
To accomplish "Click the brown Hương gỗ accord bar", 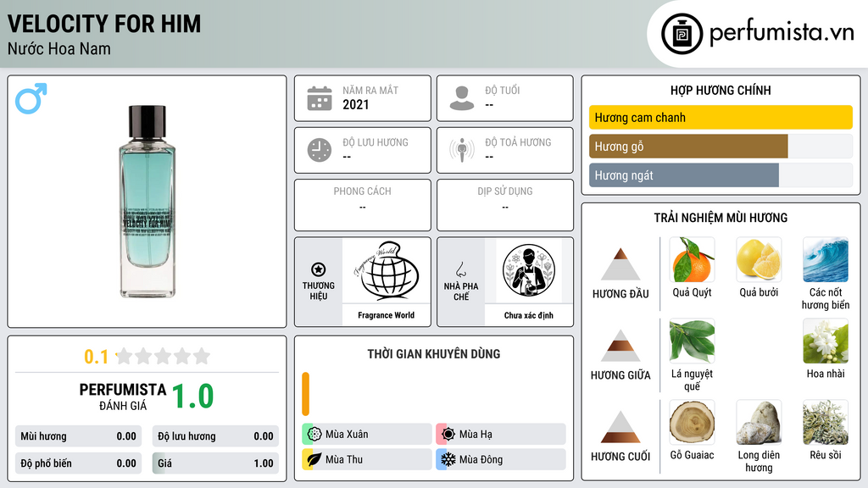I will [688, 146].
